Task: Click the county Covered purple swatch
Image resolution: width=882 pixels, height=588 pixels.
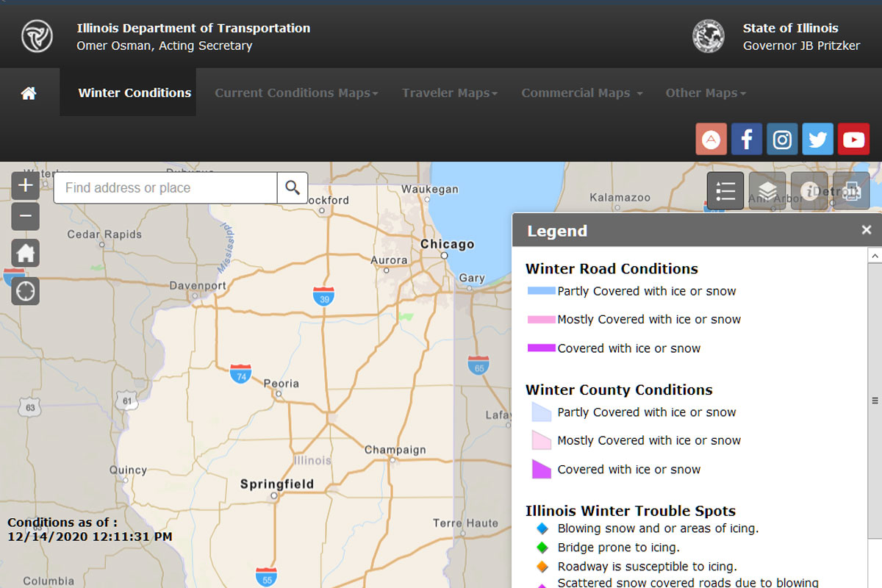Action: (542, 469)
